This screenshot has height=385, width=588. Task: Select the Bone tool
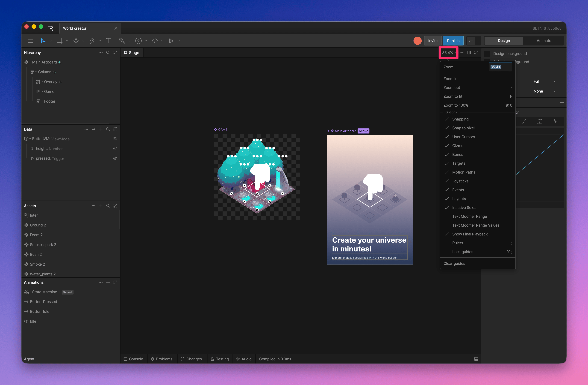[x=122, y=41]
